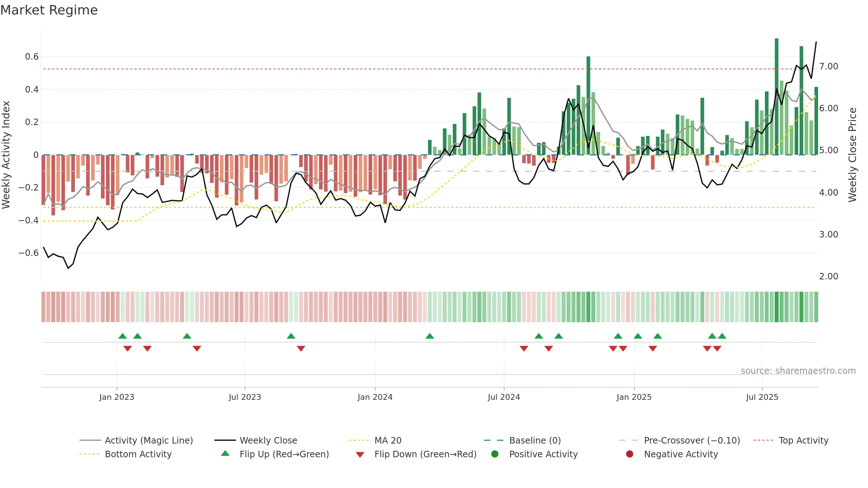Viewport: 868px width, 488px height.
Task: Click the Weekly Close Price axis title
Action: click(852, 155)
